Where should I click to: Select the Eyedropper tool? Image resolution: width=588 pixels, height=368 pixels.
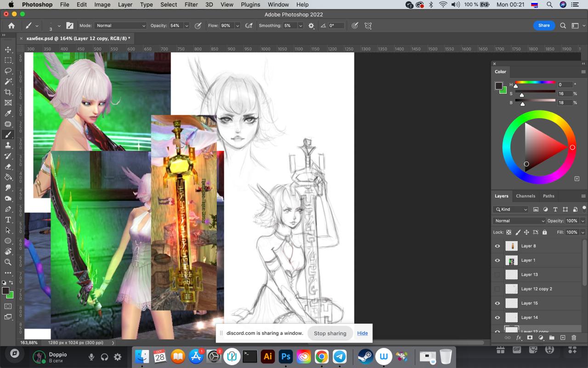(8, 114)
